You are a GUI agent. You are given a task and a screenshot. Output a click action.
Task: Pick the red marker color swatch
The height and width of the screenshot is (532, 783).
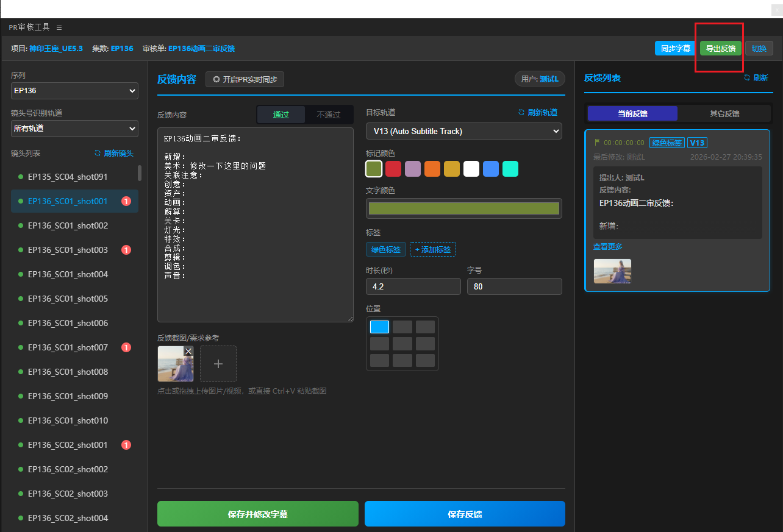[x=393, y=169]
